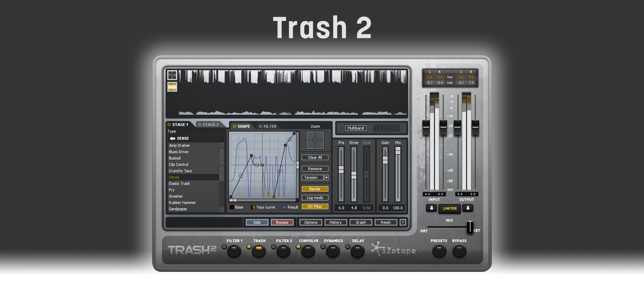The height and width of the screenshot is (290, 644).
Task: Select the spectrum view icon above the waveform
Action: tap(172, 75)
